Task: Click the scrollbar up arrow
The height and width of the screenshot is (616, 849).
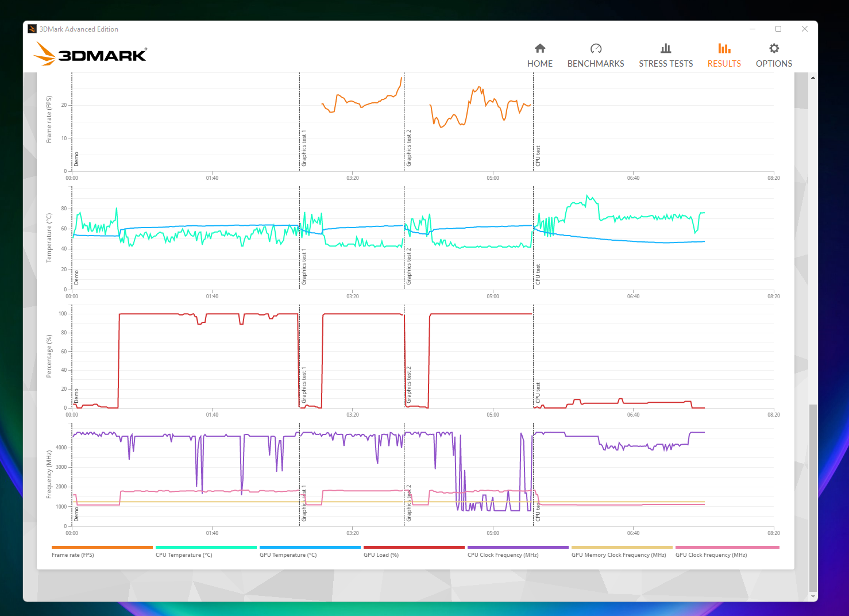Action: [x=813, y=77]
